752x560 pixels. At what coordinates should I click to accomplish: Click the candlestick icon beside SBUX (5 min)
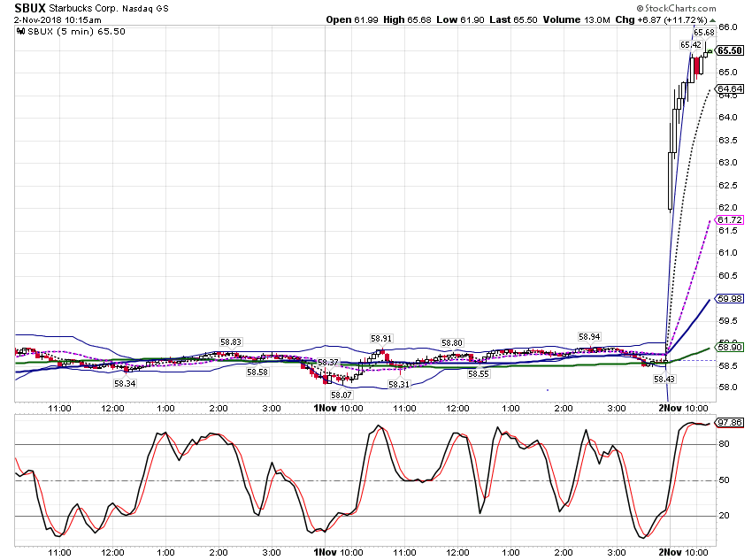click(x=20, y=32)
